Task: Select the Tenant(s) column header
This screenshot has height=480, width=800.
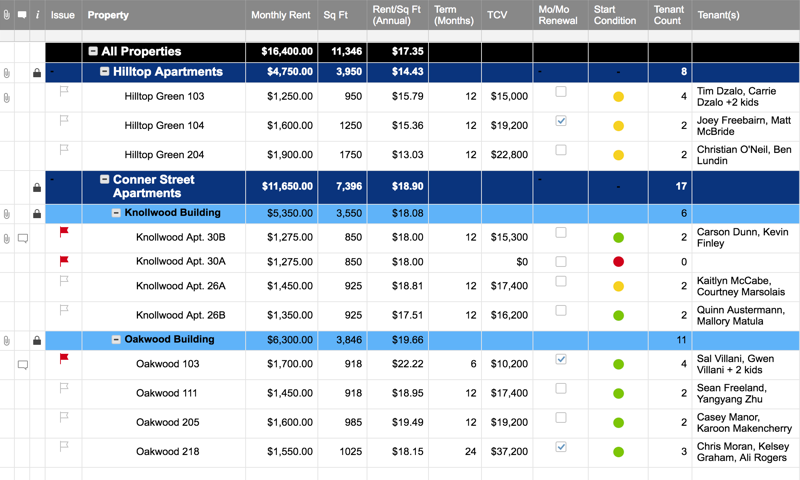Action: [x=718, y=15]
